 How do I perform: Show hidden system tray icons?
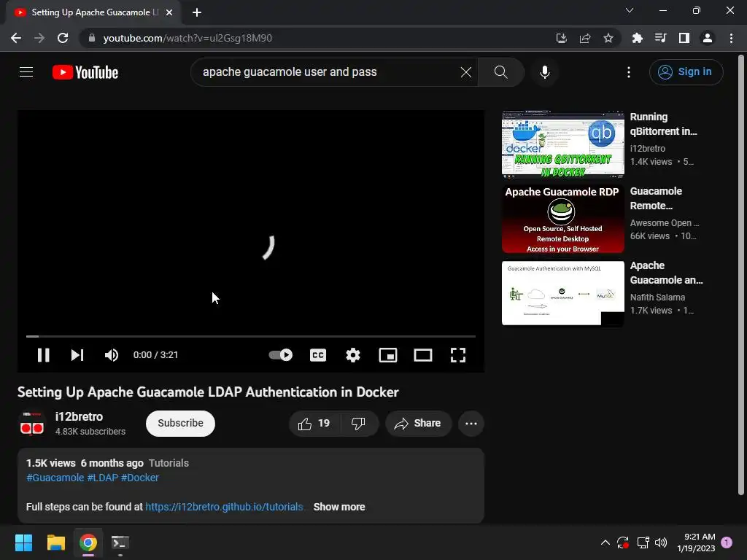(605, 542)
